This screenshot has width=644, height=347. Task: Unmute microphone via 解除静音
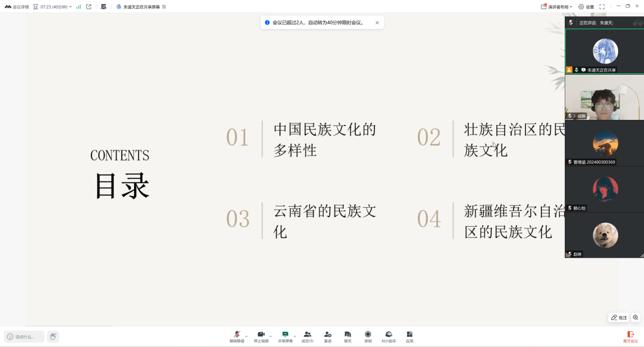237,337
